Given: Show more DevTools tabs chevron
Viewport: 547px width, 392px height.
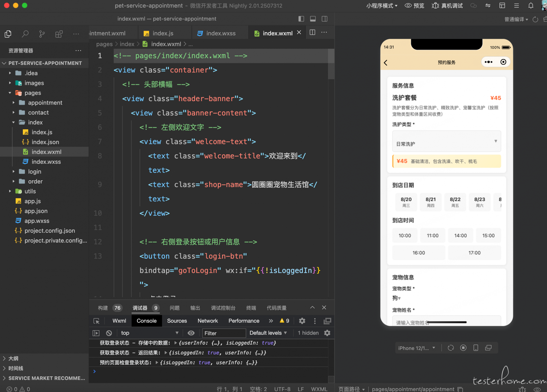Looking at the screenshot, I should click(x=271, y=321).
